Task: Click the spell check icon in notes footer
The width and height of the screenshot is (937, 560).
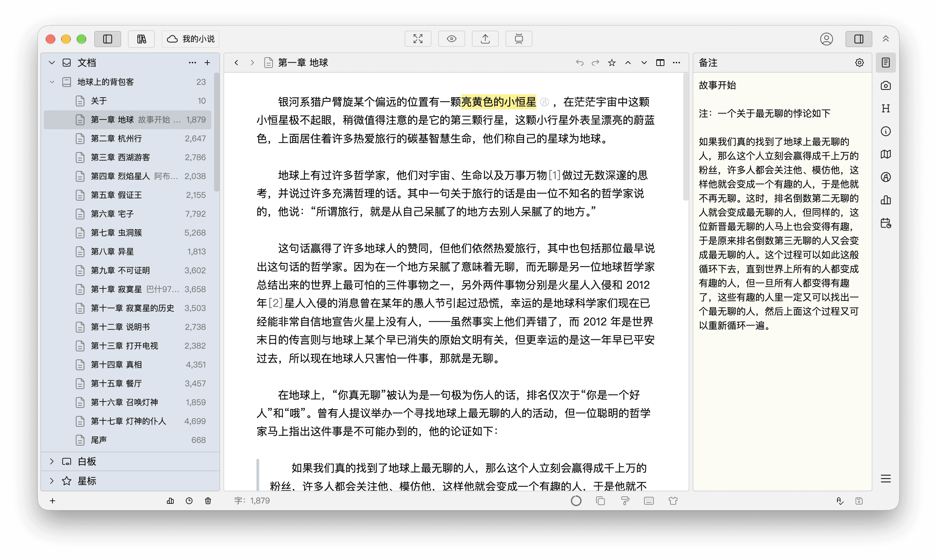Action: click(840, 501)
